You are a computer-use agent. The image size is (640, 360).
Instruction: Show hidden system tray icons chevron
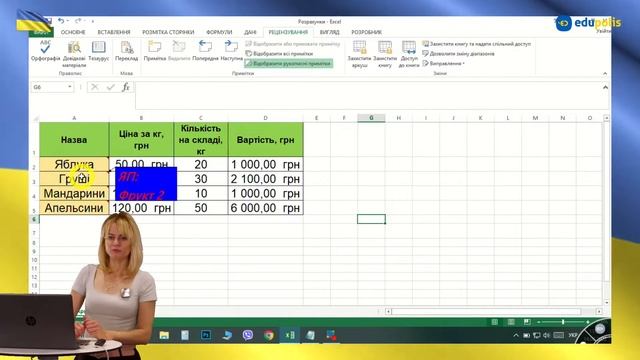coord(516,336)
